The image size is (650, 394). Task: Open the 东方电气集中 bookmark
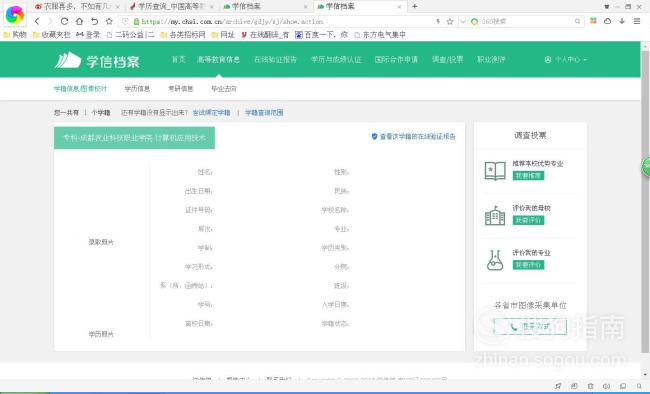click(x=380, y=35)
